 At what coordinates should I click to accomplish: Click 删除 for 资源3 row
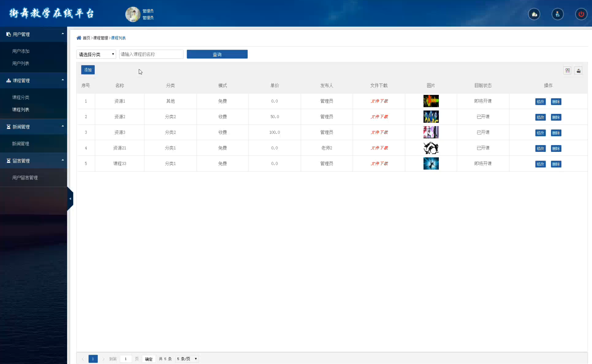[556, 133]
